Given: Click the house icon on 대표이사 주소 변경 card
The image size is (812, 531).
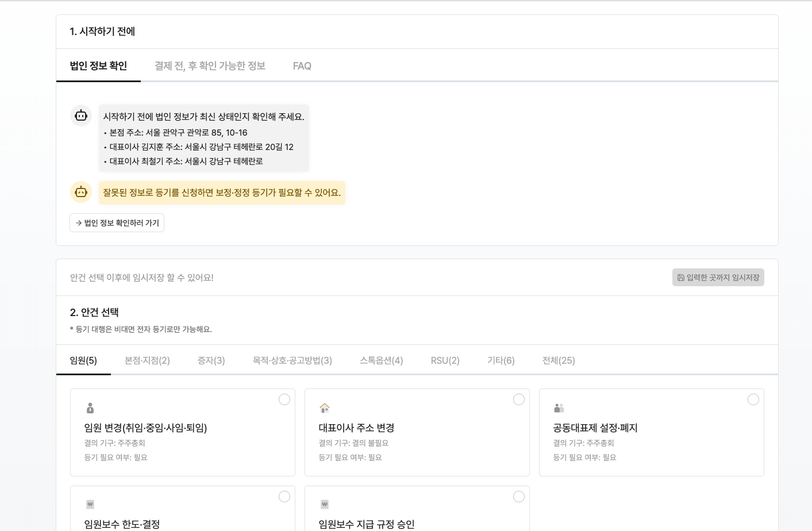Looking at the screenshot, I should coord(325,408).
